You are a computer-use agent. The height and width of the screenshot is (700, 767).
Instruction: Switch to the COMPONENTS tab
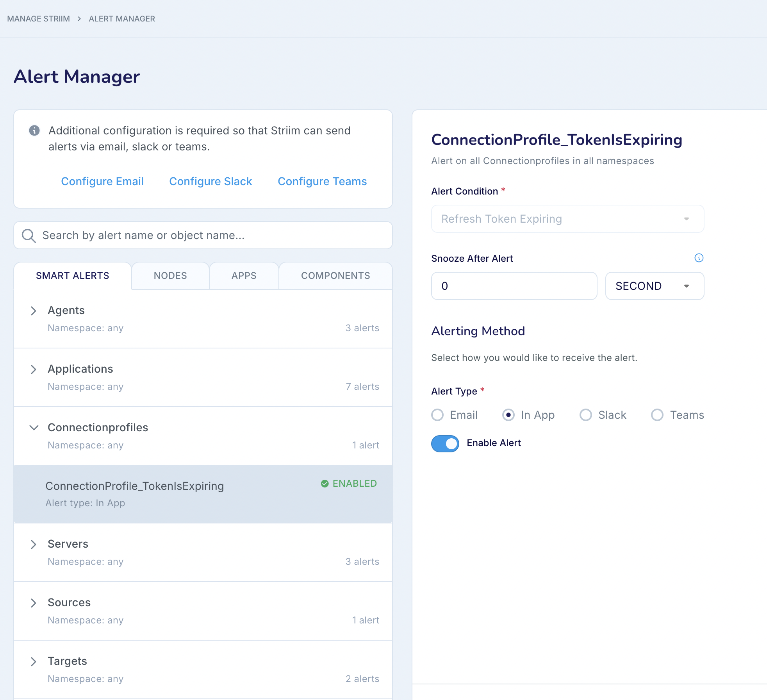[x=335, y=276]
